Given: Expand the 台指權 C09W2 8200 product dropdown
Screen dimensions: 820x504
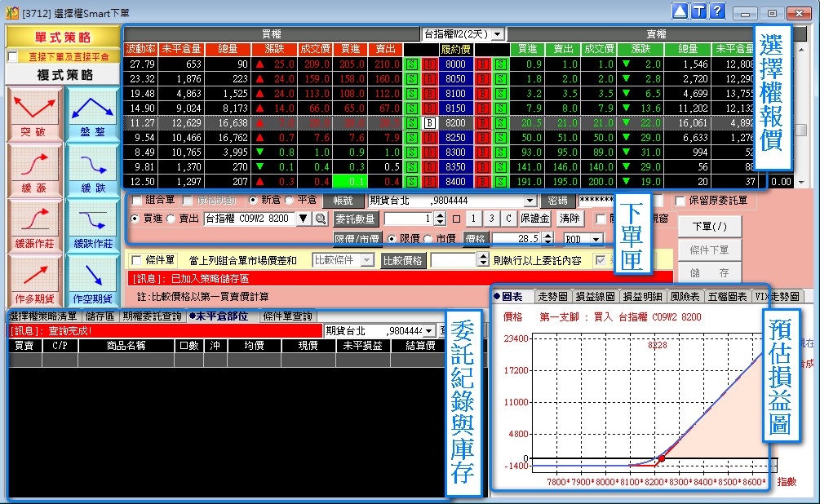Looking at the screenshot, I should pyautogui.click(x=304, y=219).
